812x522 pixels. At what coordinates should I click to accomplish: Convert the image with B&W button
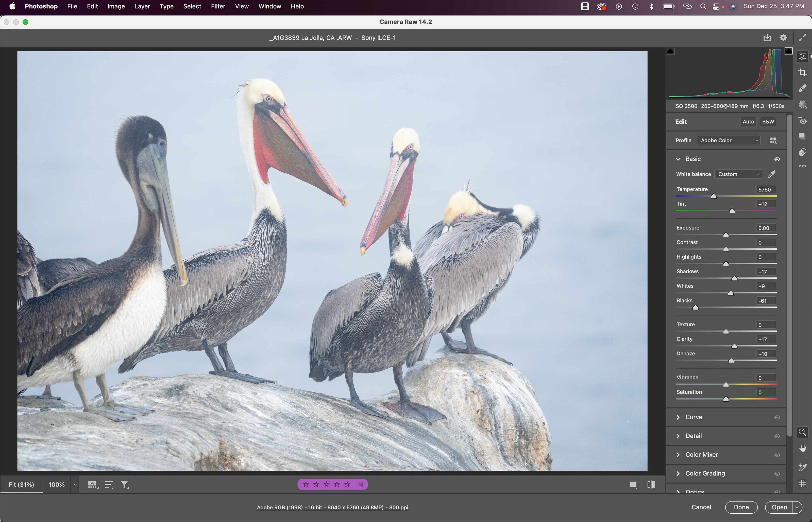point(768,122)
